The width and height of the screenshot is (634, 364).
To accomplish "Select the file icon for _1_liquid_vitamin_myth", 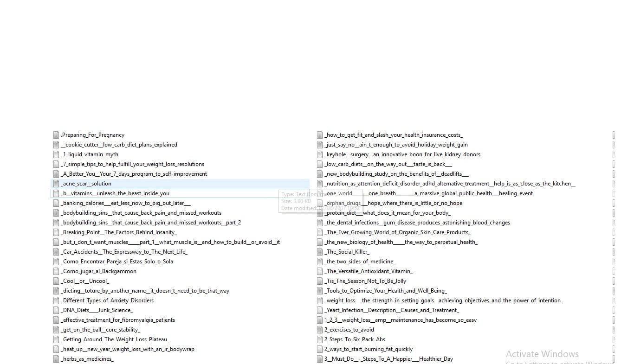I will pyautogui.click(x=56, y=154).
